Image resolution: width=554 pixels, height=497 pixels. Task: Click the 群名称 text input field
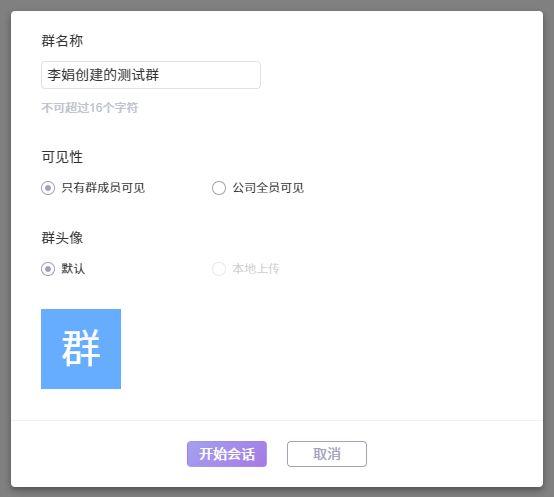point(151,75)
